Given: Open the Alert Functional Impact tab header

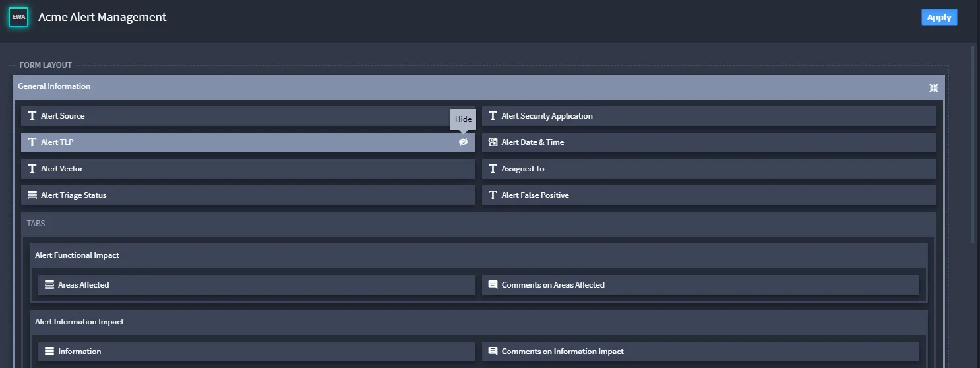Looking at the screenshot, I should coord(479,256).
